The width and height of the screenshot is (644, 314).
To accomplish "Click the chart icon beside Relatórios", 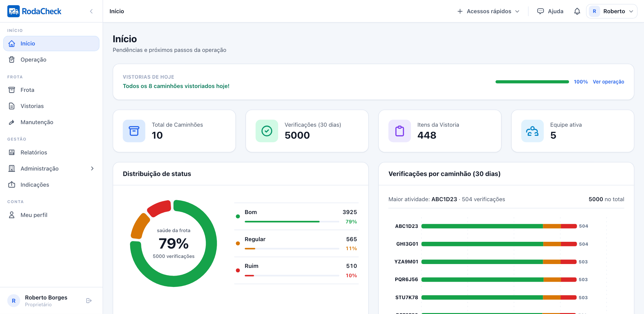I will pyautogui.click(x=12, y=152).
